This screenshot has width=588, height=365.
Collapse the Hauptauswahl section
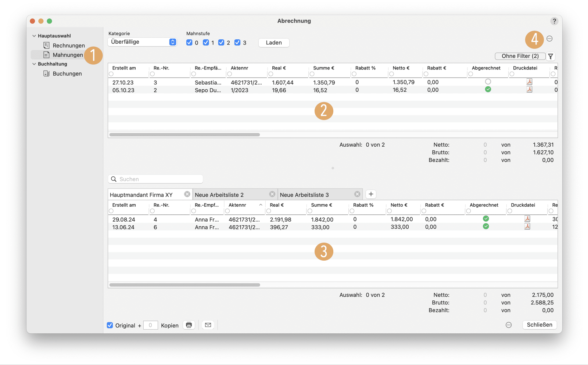tap(34, 36)
